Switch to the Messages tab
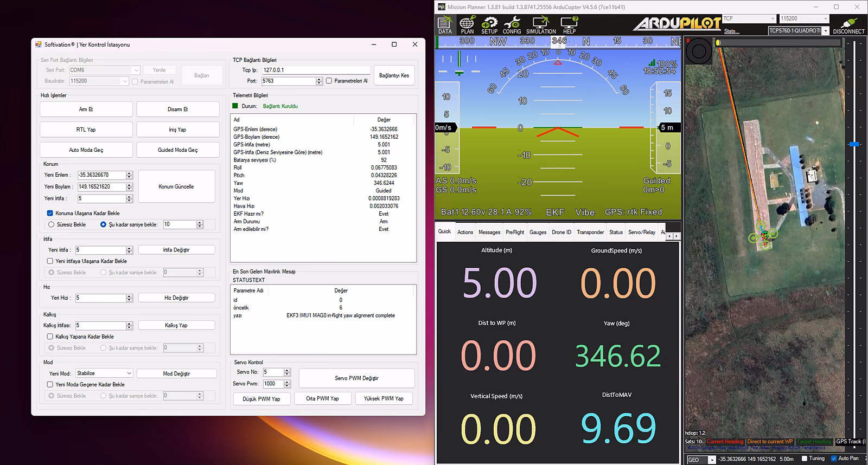The width and height of the screenshot is (868, 465). [489, 232]
